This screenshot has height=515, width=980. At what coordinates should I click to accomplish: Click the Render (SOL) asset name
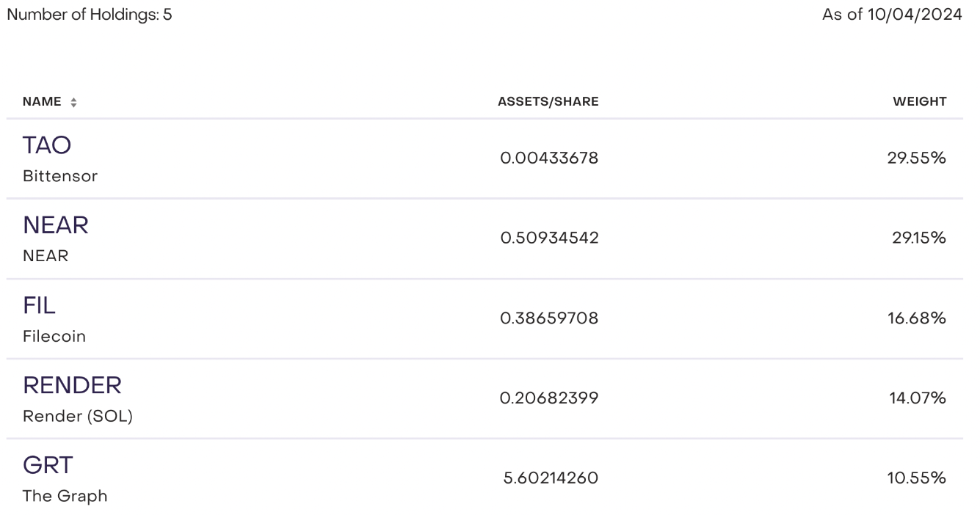click(x=78, y=417)
